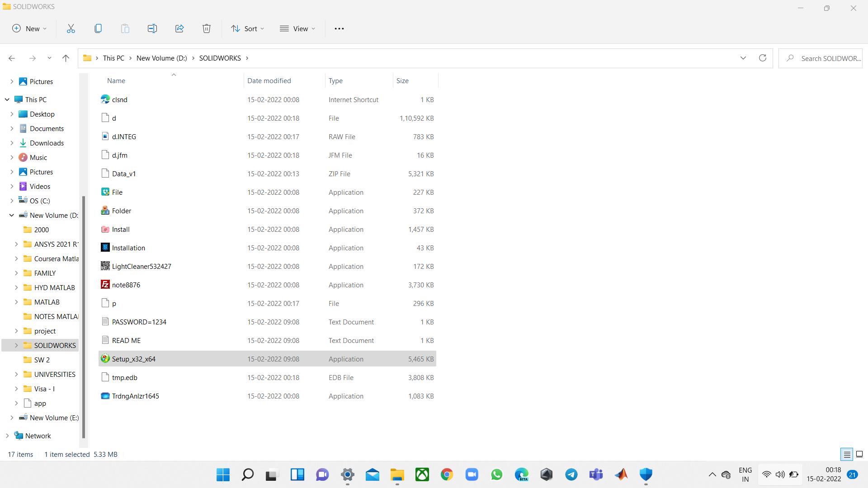Click New Volume (D:) in breadcrumb path

point(161,58)
